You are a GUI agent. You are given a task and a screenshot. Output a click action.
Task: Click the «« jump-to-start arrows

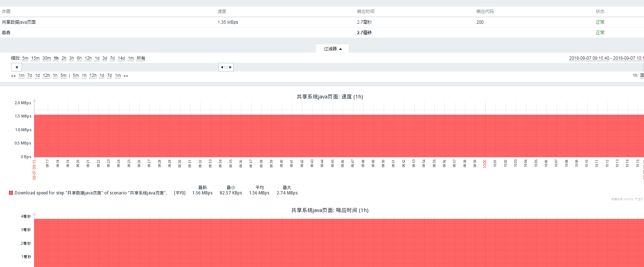pyautogui.click(x=13, y=76)
